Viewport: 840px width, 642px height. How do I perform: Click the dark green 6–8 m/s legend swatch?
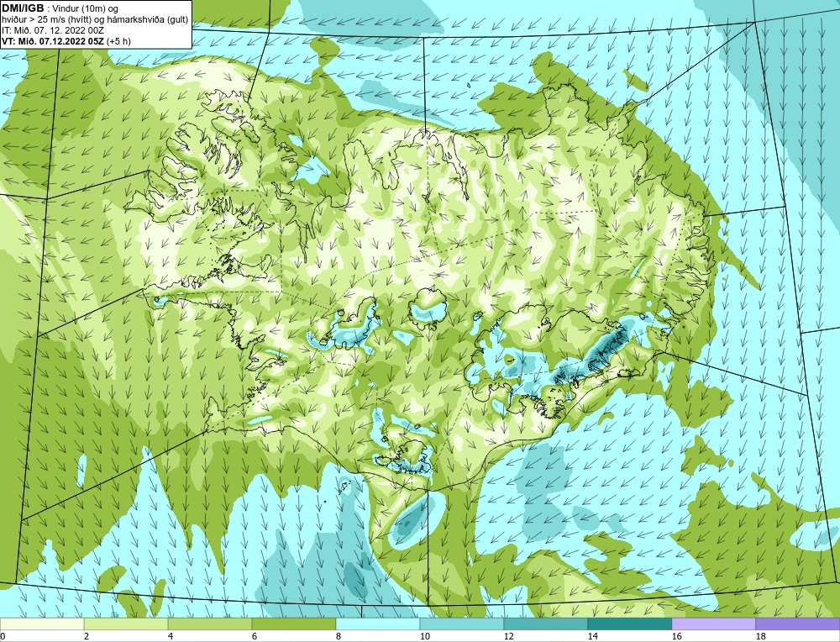[x=293, y=624]
